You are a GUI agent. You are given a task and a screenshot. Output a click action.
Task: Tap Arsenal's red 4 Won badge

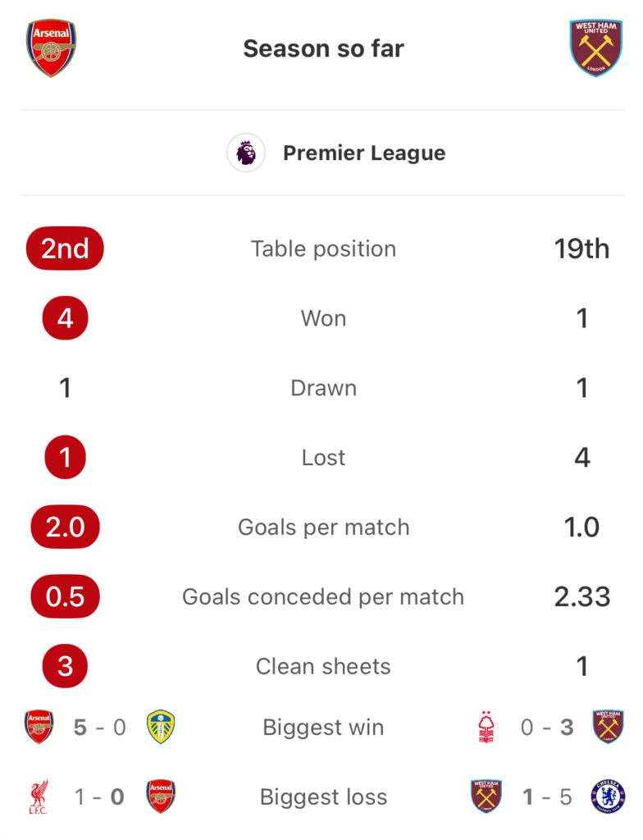tap(65, 318)
